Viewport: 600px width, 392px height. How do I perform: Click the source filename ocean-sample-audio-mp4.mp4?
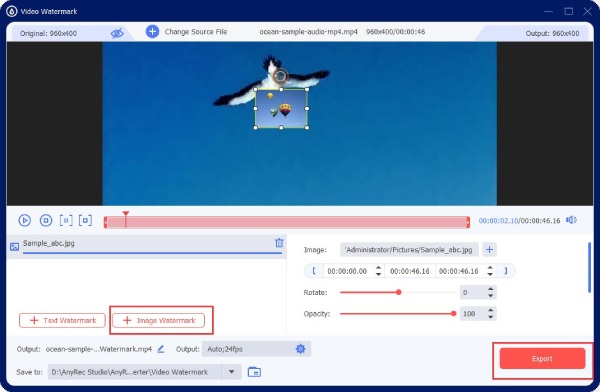(308, 32)
